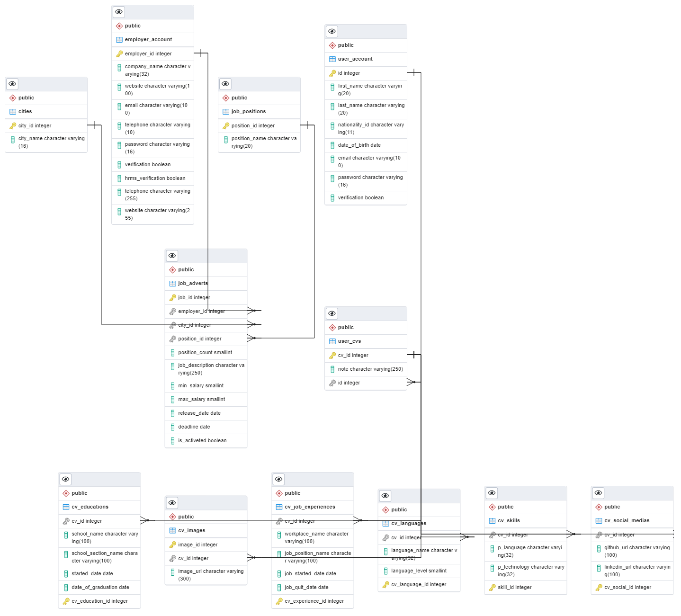Click the key icon beside cv_id in user_cvs
This screenshot has height=616, width=681.
(332, 355)
